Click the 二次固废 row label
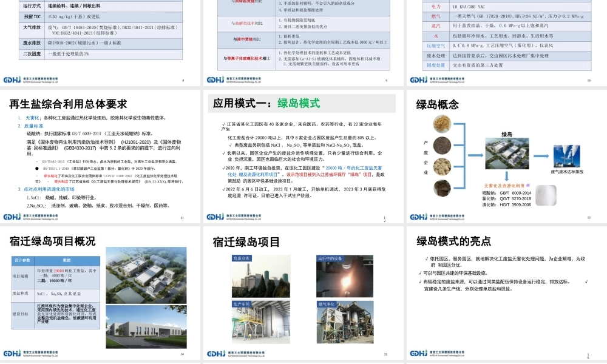This screenshot has height=364, width=607. [x=32, y=54]
